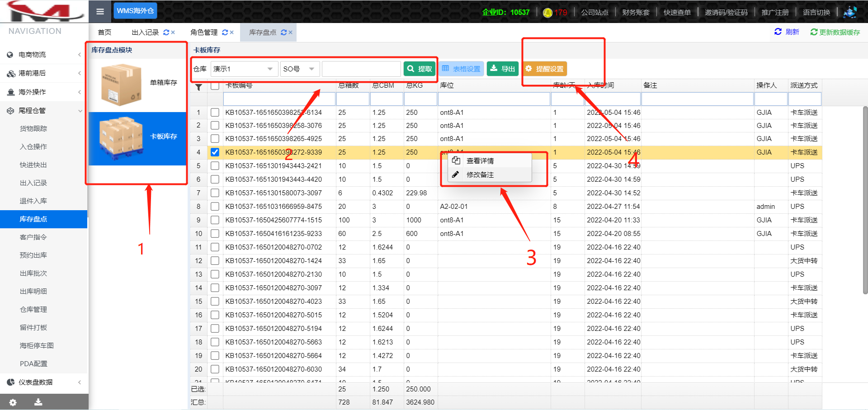This screenshot has height=410, width=868.
Task: Click the search text field beside SO号
Action: (x=361, y=69)
